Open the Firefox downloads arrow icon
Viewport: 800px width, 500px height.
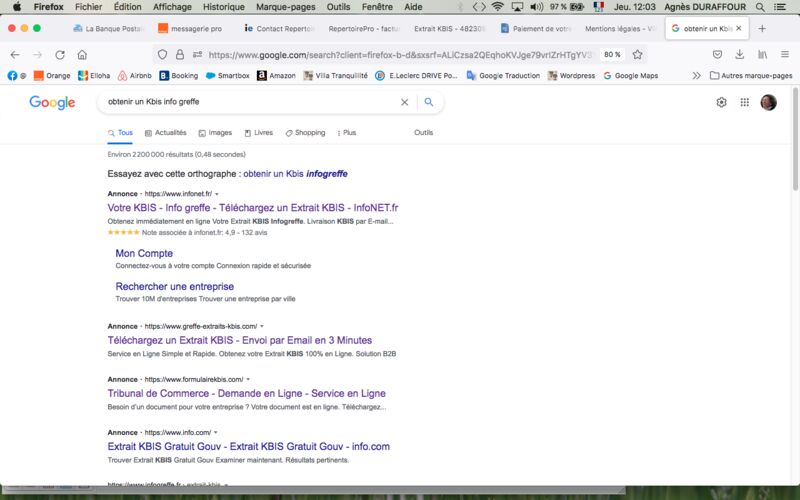(x=739, y=55)
